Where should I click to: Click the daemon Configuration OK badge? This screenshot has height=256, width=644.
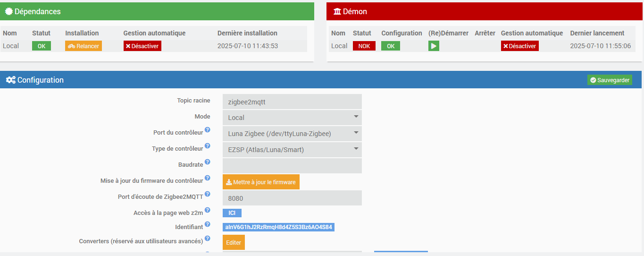(x=391, y=46)
